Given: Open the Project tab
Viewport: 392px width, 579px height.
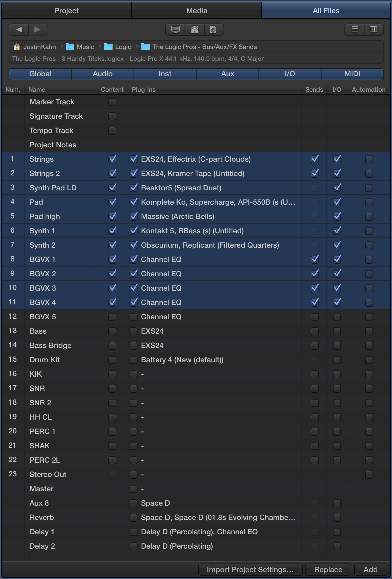Looking at the screenshot, I should [x=66, y=11].
